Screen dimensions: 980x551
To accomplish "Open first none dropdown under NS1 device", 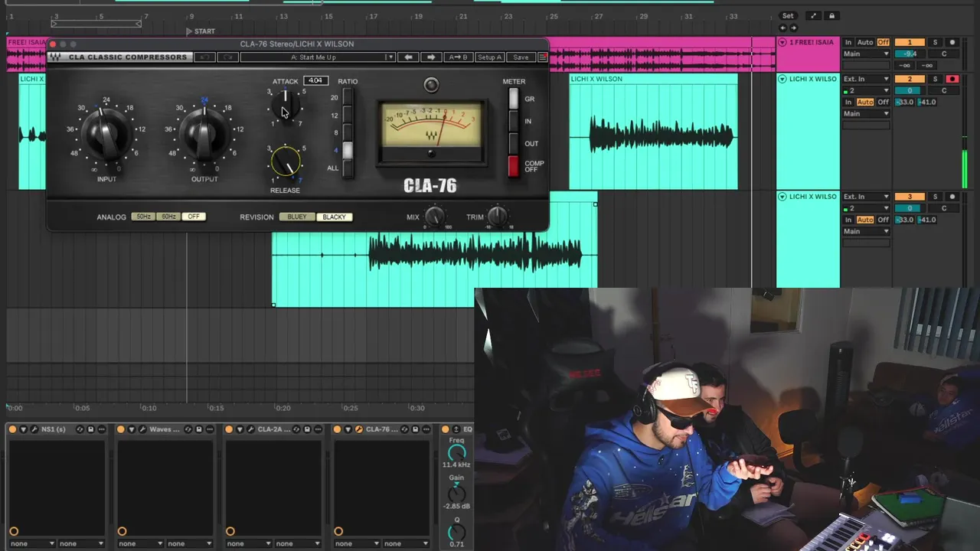I will coord(32,543).
